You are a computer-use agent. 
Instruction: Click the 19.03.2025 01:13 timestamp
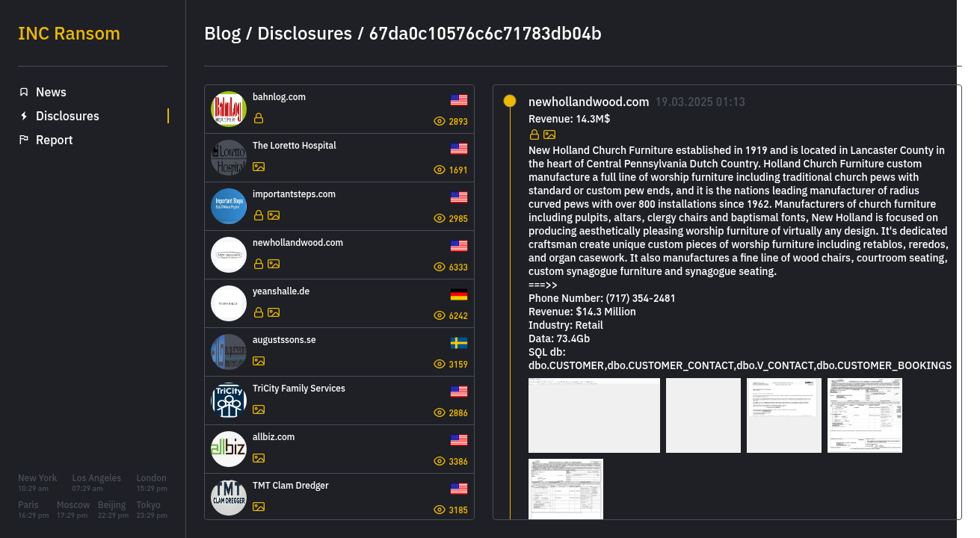[700, 102]
